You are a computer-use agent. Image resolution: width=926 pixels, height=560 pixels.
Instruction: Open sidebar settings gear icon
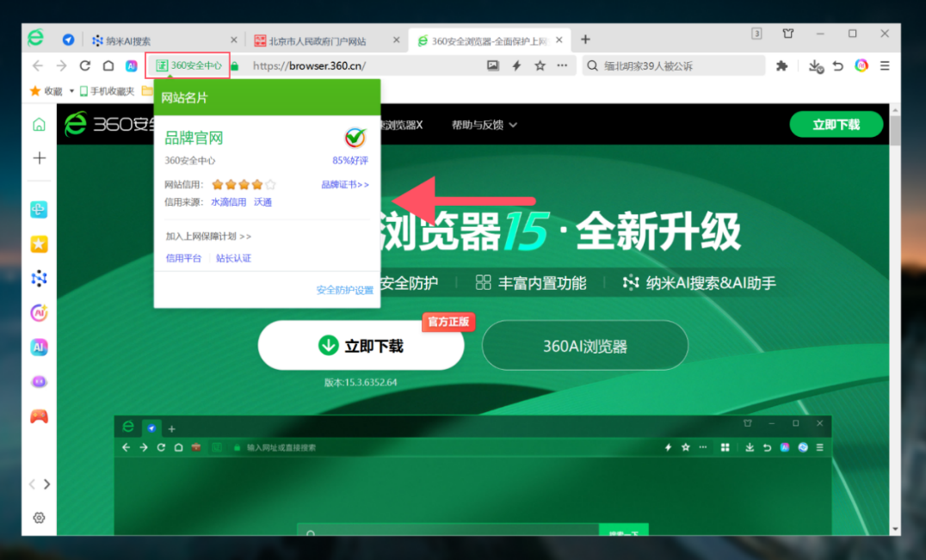pyautogui.click(x=39, y=518)
